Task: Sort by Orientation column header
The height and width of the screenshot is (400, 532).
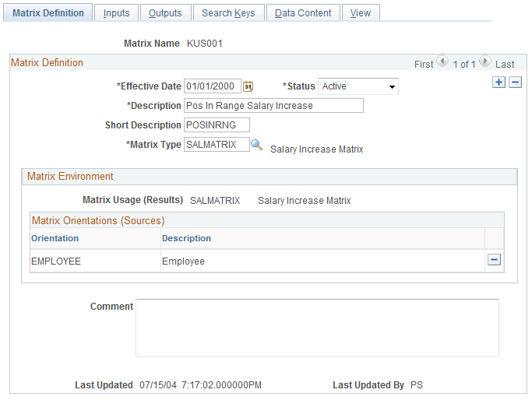Action: click(55, 238)
